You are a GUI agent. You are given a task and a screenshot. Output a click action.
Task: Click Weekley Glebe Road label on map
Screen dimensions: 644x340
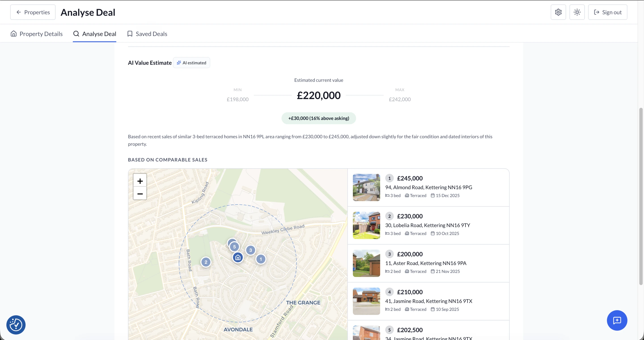tap(283, 229)
